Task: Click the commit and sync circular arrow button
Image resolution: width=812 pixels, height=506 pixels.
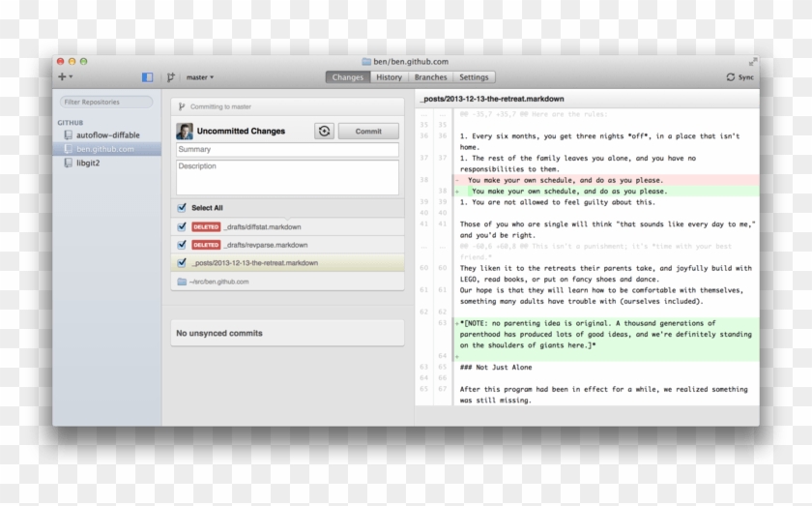Action: 324,132
